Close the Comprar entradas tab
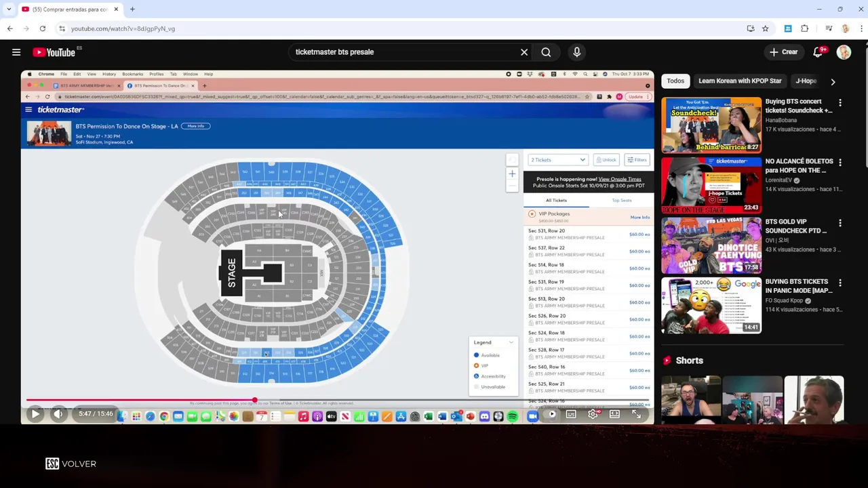This screenshot has width=868, height=488. tap(116, 9)
